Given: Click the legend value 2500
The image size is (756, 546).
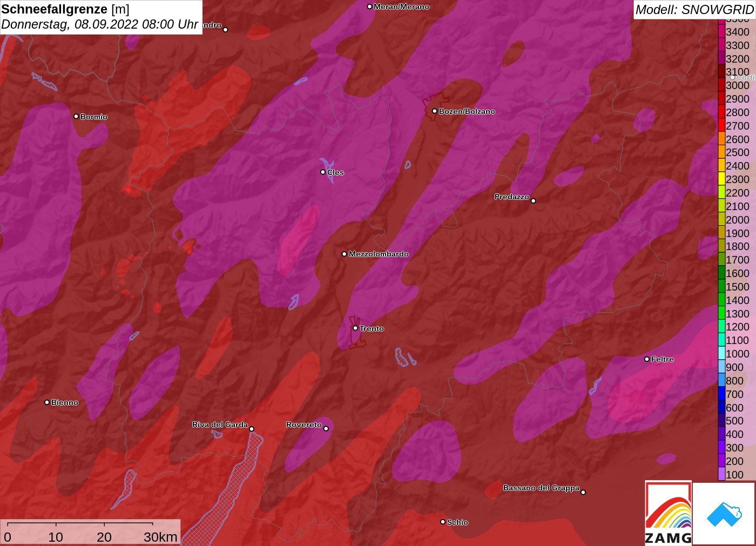Looking at the screenshot, I should [738, 152].
